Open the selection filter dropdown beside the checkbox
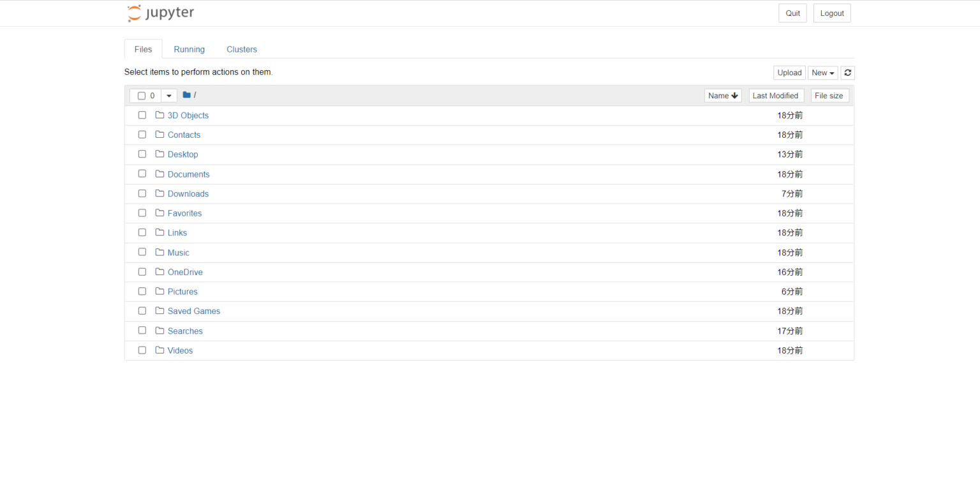This screenshot has width=980, height=480. (x=168, y=95)
